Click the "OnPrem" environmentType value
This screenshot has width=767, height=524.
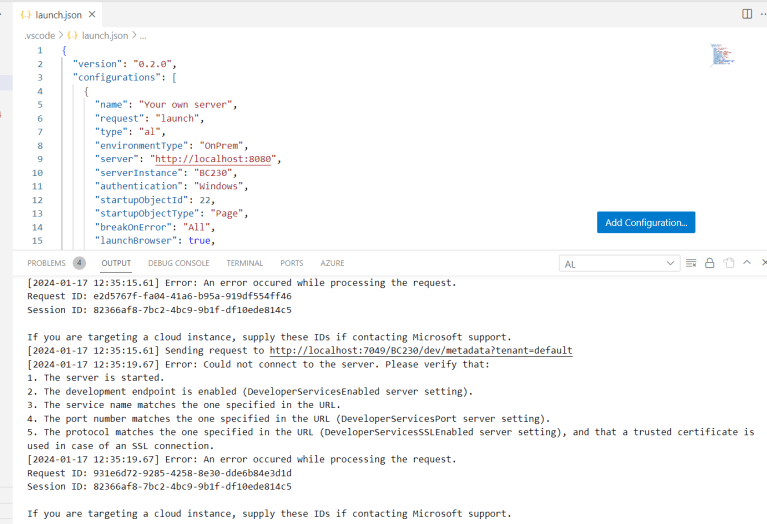(x=221, y=145)
